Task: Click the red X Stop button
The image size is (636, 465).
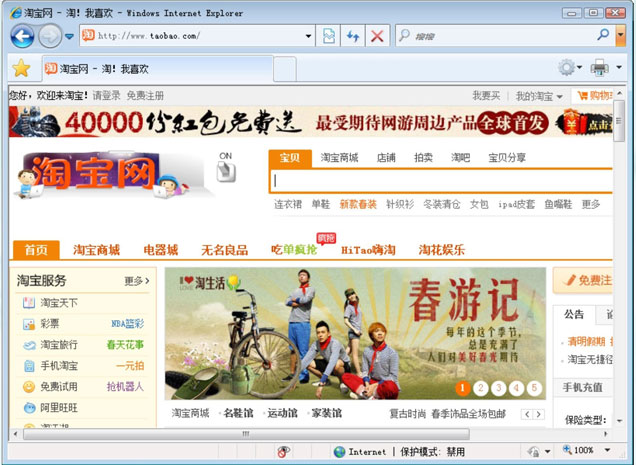Action: (377, 36)
